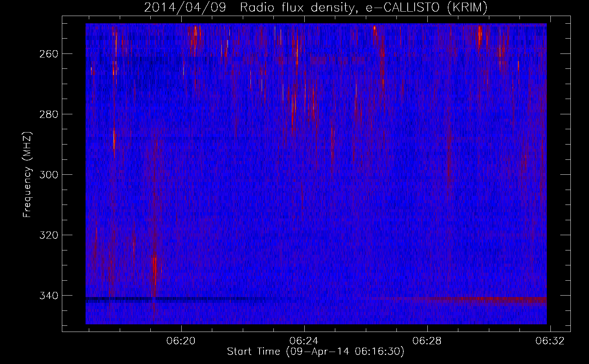
Task: Click the 280 frequency tick label
Action: pyautogui.click(x=48, y=114)
